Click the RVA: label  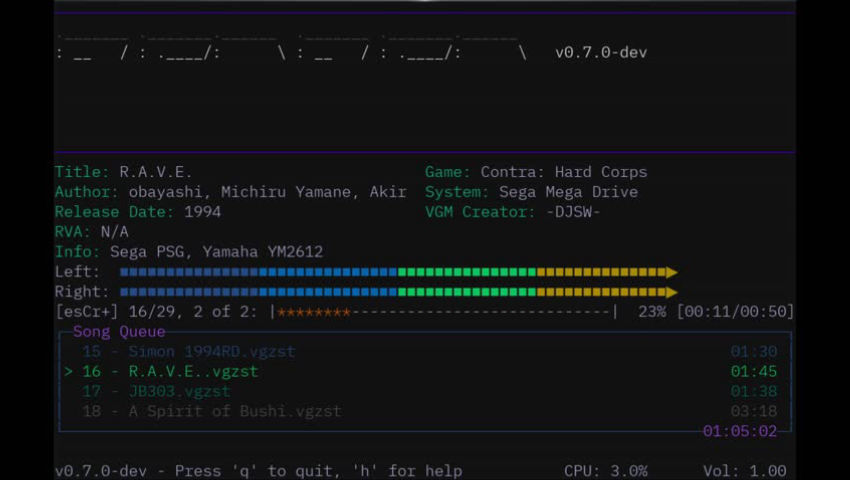(x=73, y=232)
